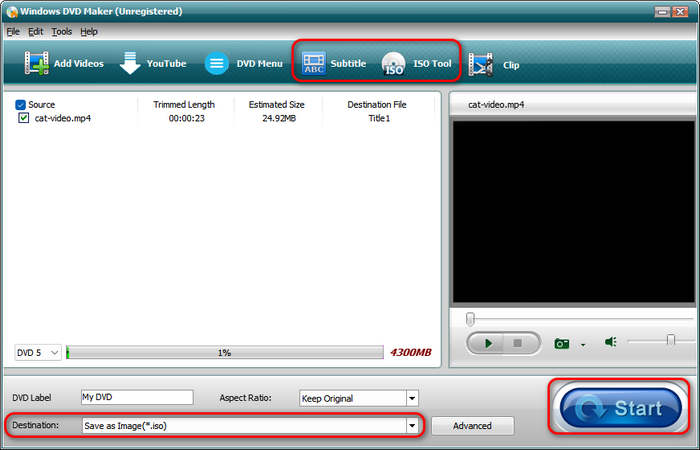Click the DVD Label input field
The image size is (700, 450).
point(137,397)
